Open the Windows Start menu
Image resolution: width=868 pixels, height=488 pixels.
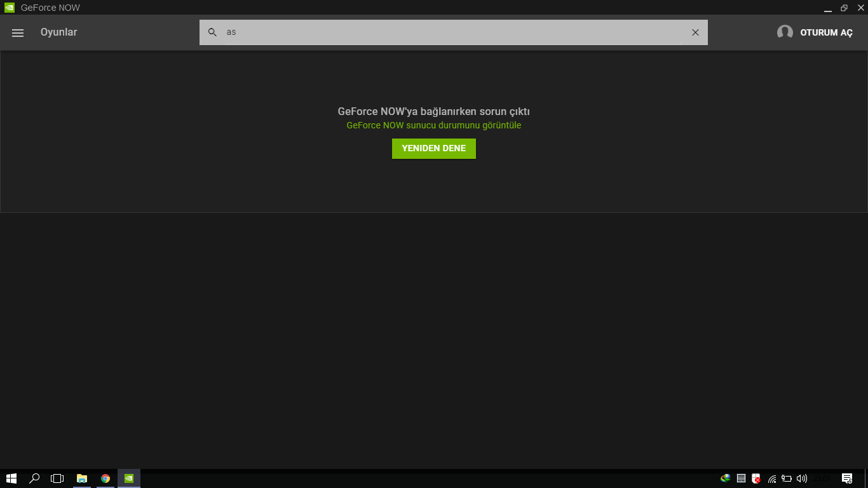[x=11, y=478]
